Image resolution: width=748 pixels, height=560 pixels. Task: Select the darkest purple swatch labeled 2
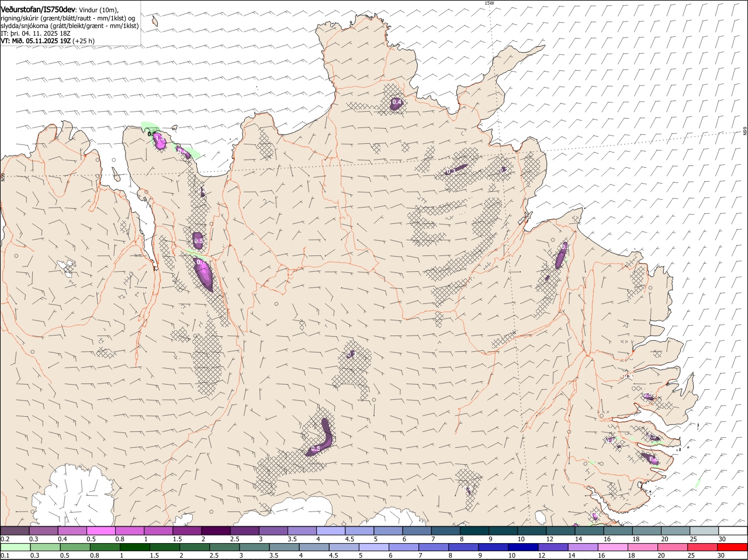coord(215,531)
